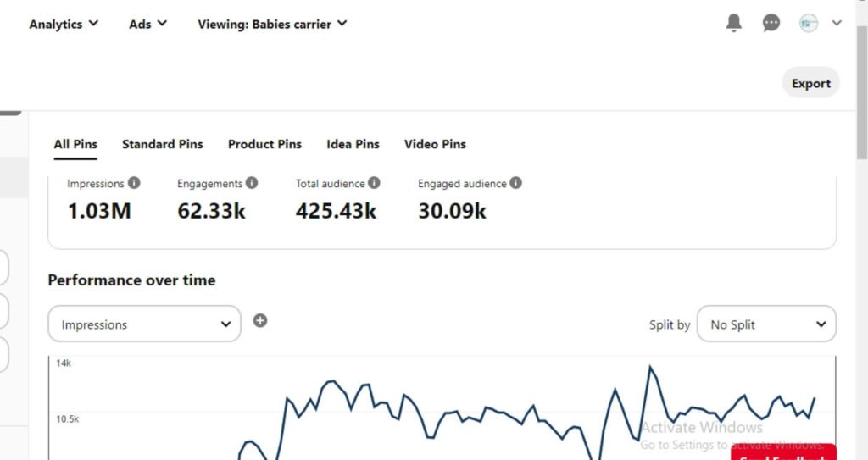Click the Export button
868x460 pixels.
[810, 83]
